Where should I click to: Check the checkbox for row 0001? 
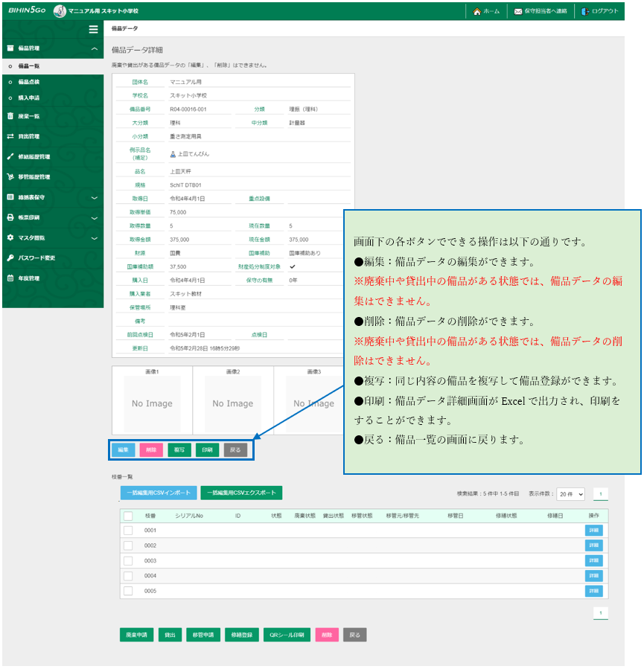[x=128, y=531]
